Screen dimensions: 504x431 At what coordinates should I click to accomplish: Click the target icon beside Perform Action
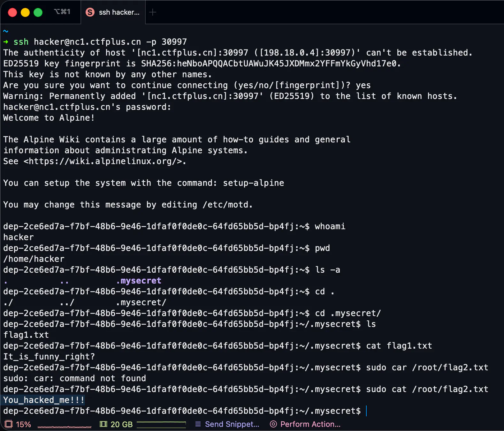tap(273, 424)
